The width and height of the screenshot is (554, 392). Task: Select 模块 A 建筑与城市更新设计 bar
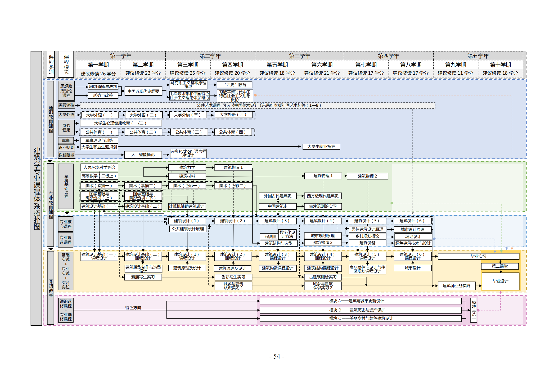[360, 301]
